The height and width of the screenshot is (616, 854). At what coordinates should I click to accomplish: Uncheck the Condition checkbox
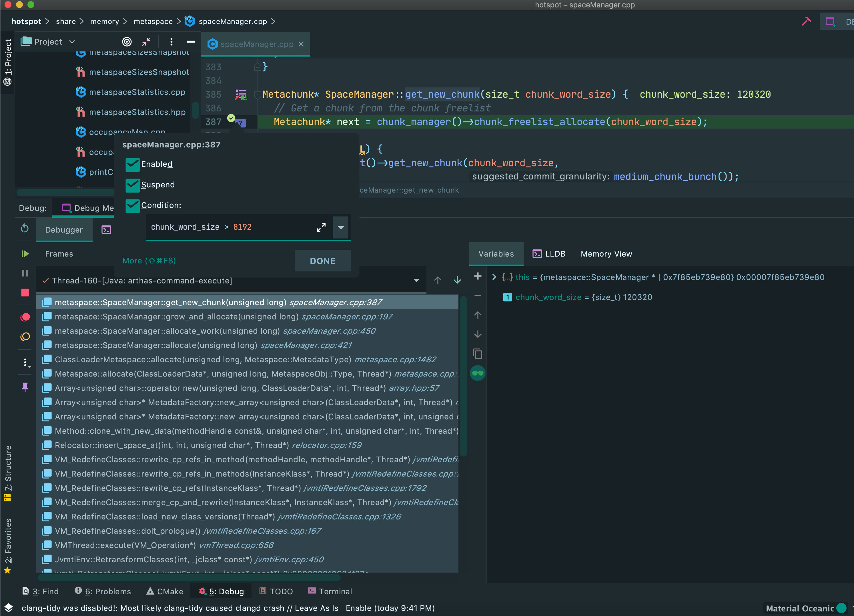click(x=132, y=206)
